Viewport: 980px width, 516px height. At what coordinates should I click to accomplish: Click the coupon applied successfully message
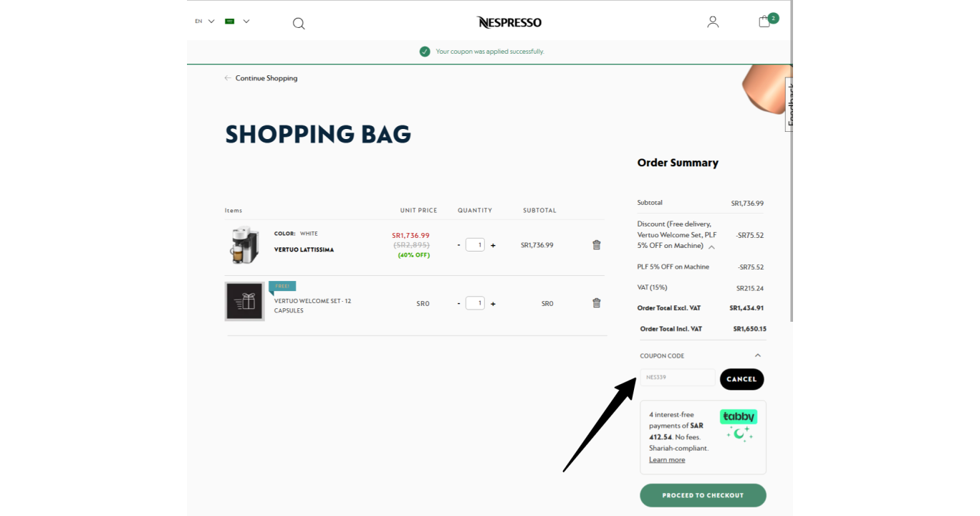[x=490, y=52]
